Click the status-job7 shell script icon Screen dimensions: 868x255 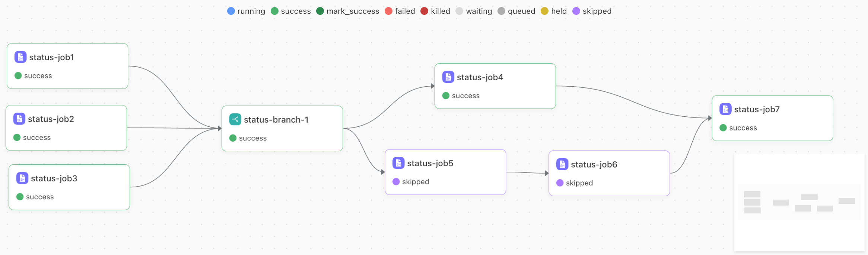pos(725,109)
